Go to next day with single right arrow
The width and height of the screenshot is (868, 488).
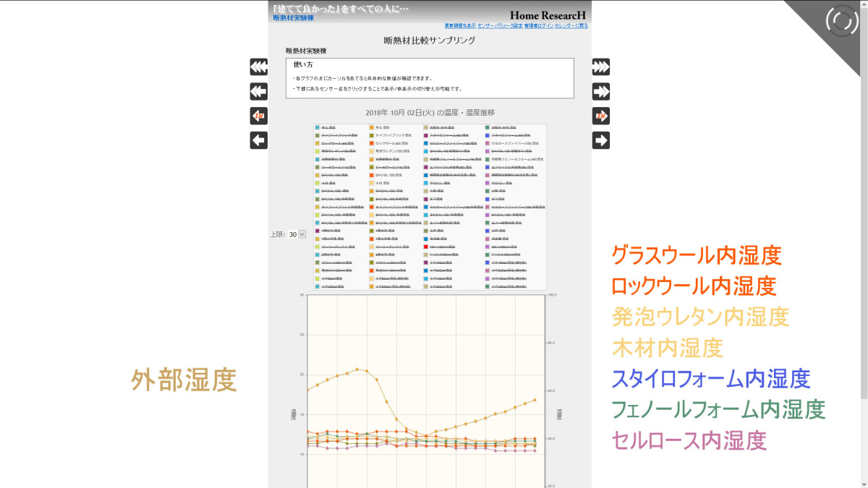click(x=600, y=140)
